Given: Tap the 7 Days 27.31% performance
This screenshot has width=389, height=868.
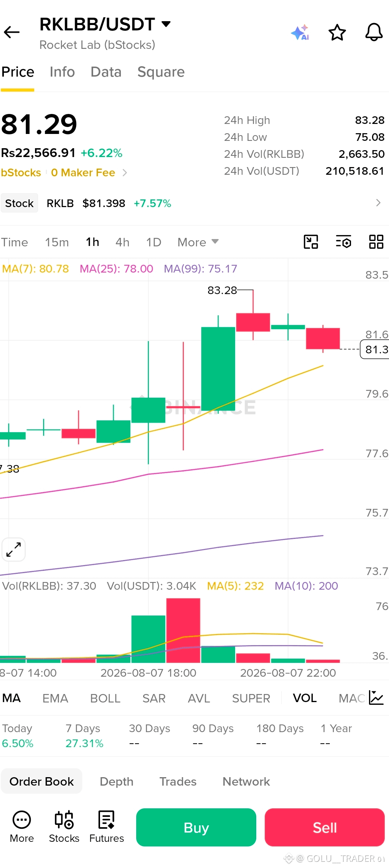Looking at the screenshot, I should pyautogui.click(x=84, y=736).
